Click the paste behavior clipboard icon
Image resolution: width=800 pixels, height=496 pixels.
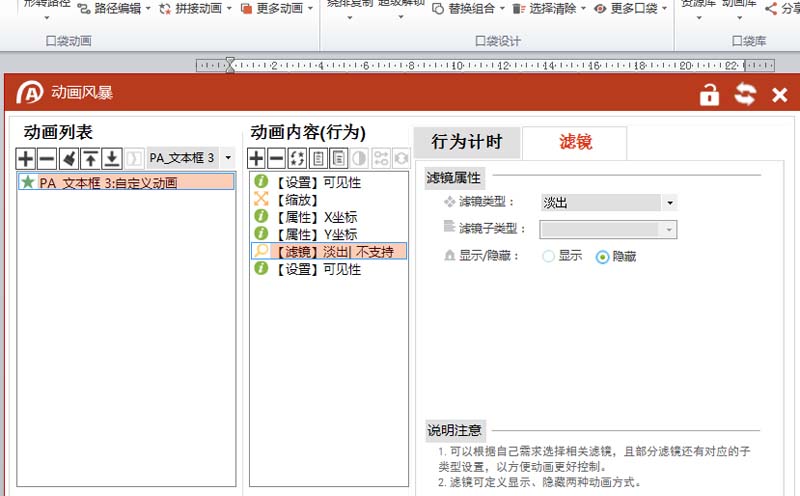point(339,159)
